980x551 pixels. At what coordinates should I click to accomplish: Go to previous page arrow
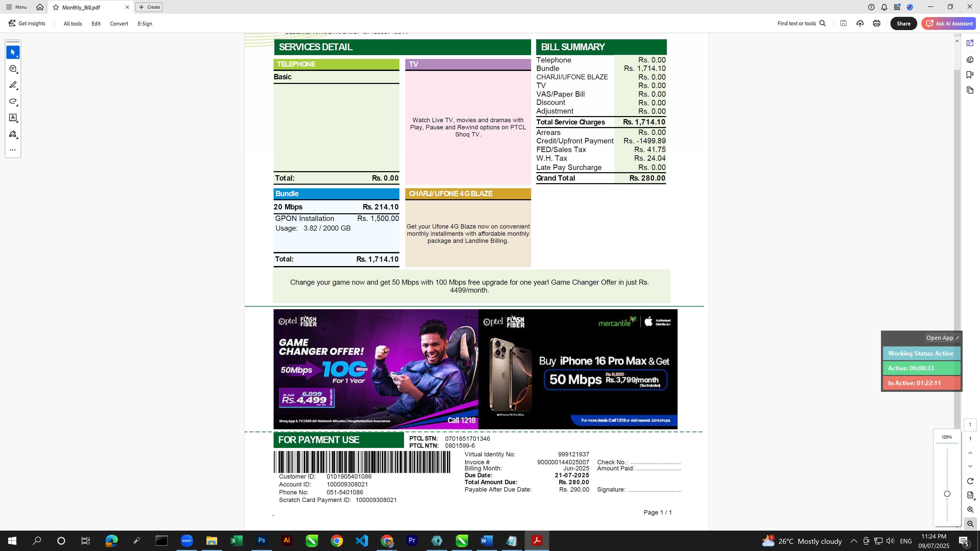tap(970, 453)
